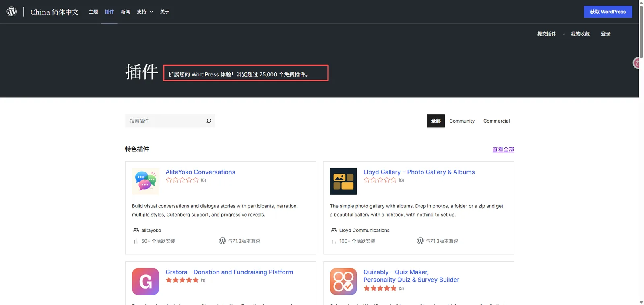Click the 查看全部 link

point(503,149)
